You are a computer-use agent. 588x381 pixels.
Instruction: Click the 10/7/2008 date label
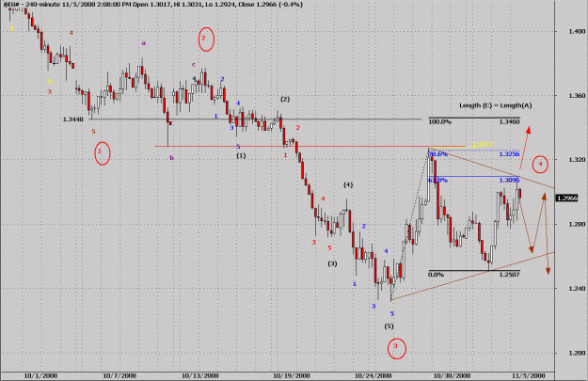pos(119,375)
